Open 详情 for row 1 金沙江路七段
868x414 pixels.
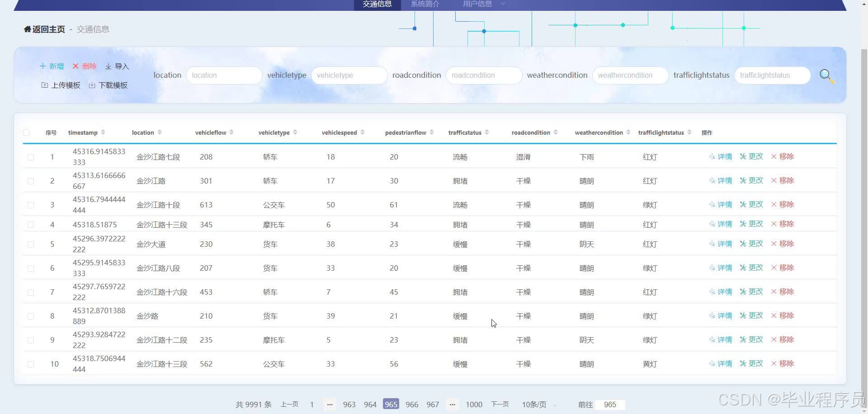point(721,156)
